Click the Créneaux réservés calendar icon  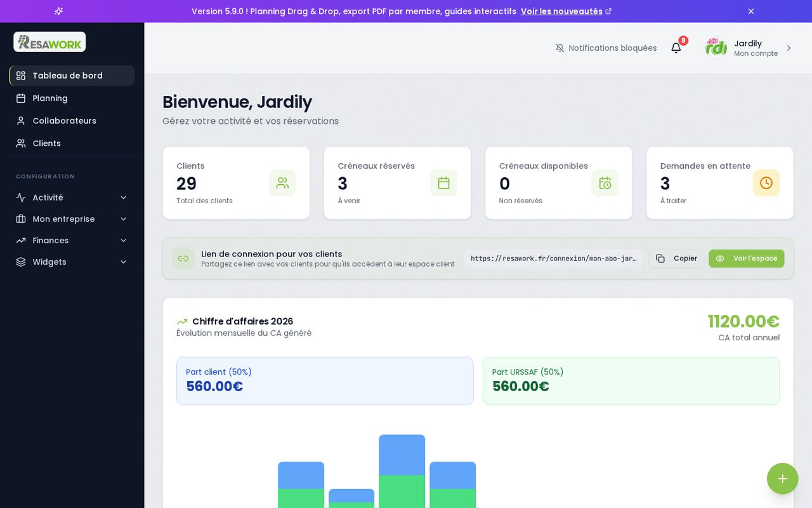pyautogui.click(x=443, y=183)
